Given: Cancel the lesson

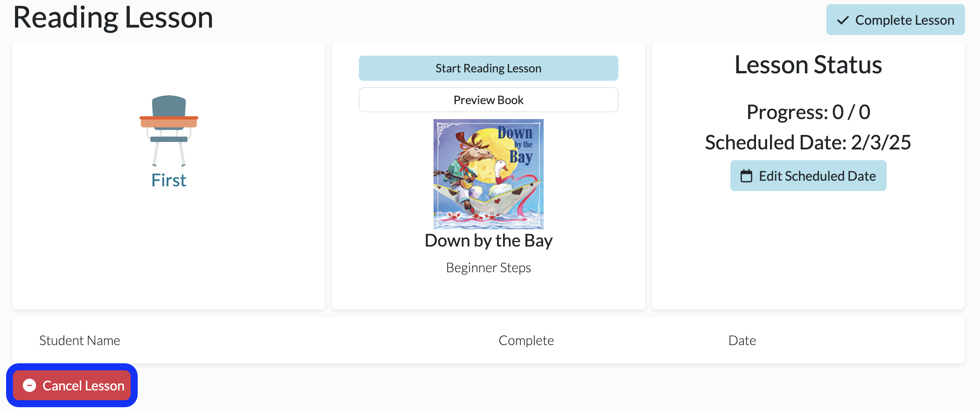Looking at the screenshot, I should point(72,385).
